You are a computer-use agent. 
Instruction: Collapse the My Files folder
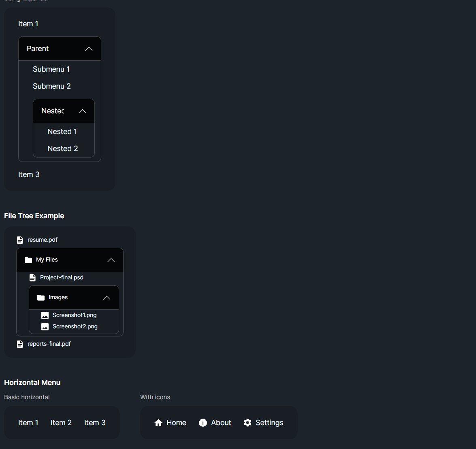(x=111, y=260)
